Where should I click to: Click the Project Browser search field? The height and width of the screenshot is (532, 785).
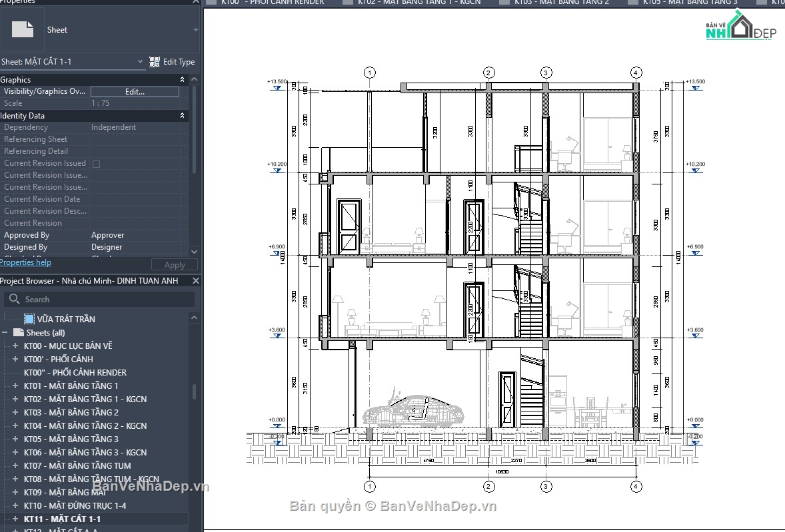(x=99, y=299)
